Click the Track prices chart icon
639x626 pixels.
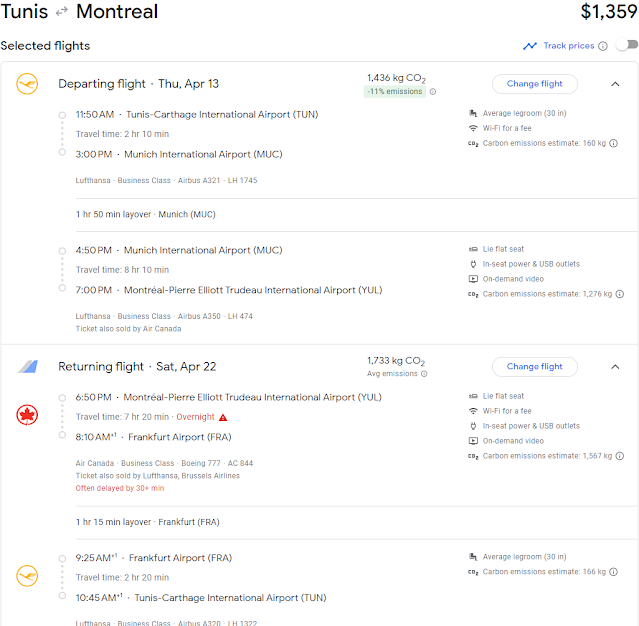point(530,46)
